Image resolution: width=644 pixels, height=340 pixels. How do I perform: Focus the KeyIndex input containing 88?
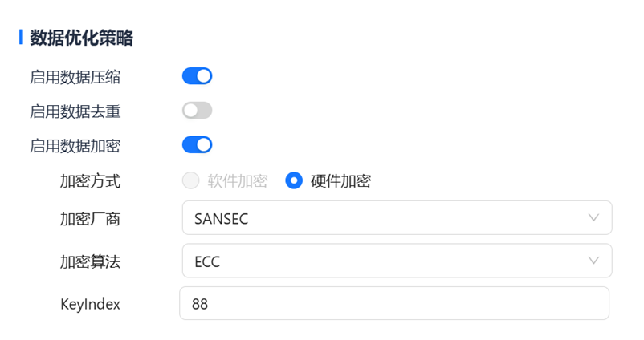(393, 304)
